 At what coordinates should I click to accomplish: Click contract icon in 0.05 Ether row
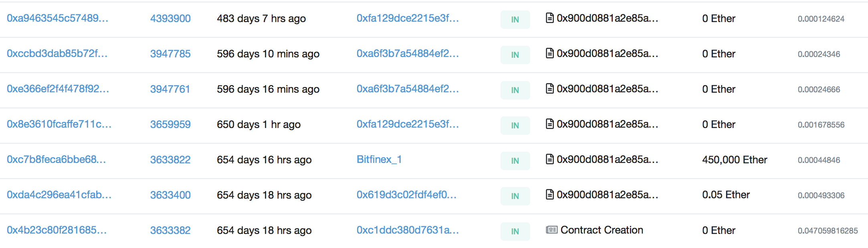550,195
